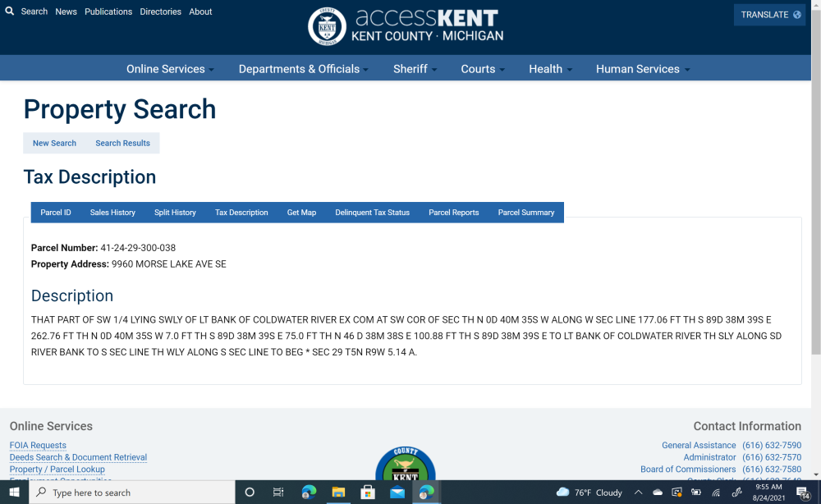Screen dimensions: 821x504
Task: Open the Microsoft Store taskbar icon
Action: pyautogui.click(x=368, y=493)
